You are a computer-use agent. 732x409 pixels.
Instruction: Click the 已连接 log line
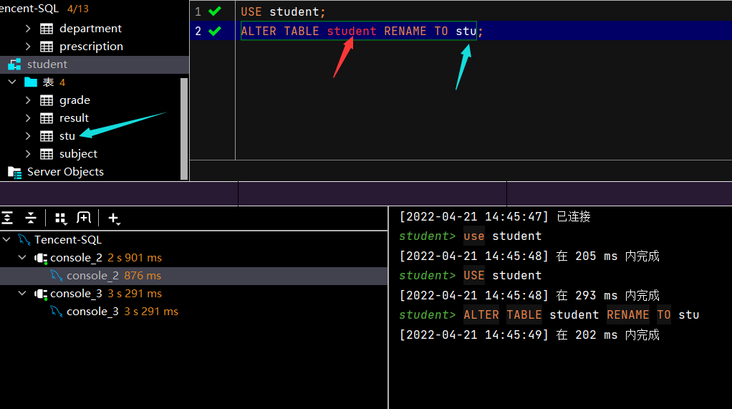[x=495, y=217]
